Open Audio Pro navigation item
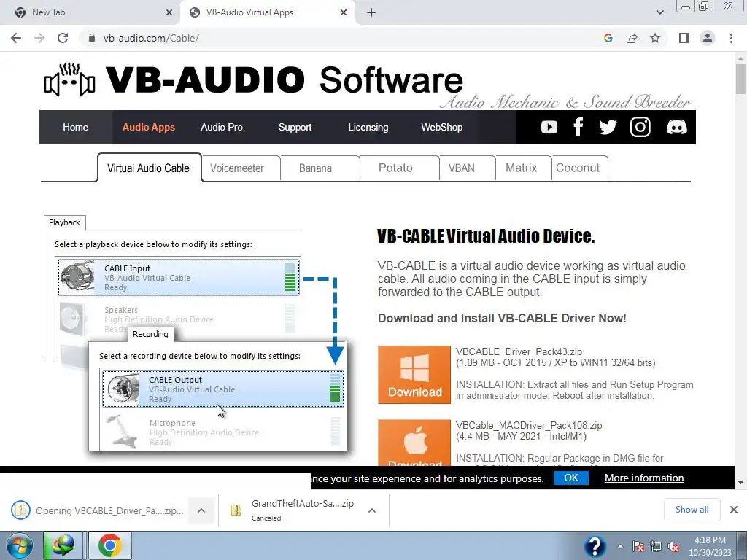747x560 pixels. [x=222, y=127]
